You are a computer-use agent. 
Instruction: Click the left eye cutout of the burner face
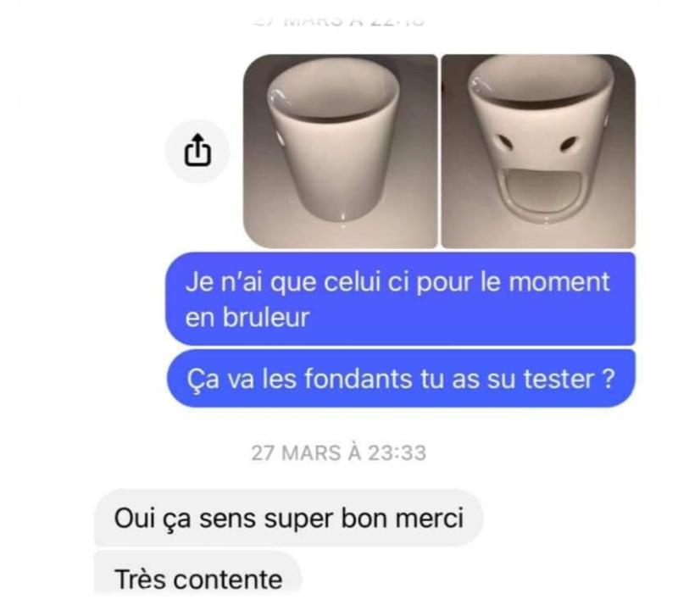(x=504, y=142)
